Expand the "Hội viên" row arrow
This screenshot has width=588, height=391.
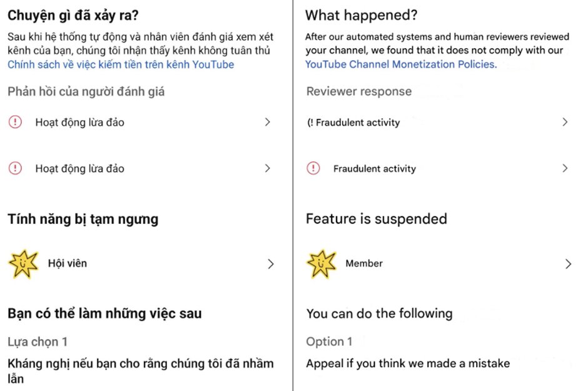(x=270, y=264)
